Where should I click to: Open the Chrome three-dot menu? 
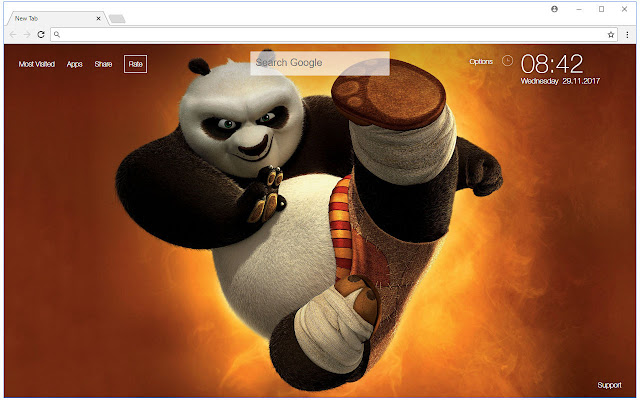pyautogui.click(x=627, y=35)
